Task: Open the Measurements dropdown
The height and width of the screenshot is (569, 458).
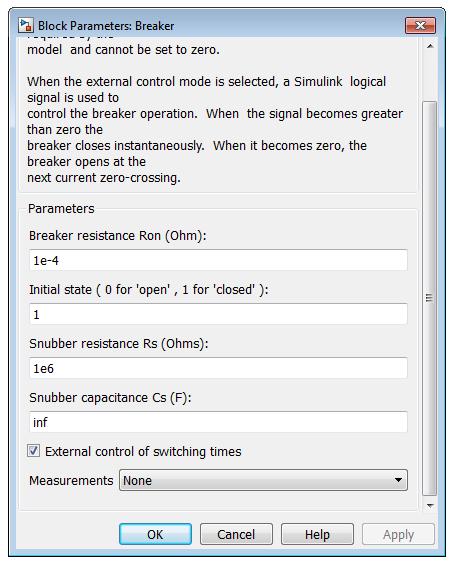Action: tap(263, 480)
